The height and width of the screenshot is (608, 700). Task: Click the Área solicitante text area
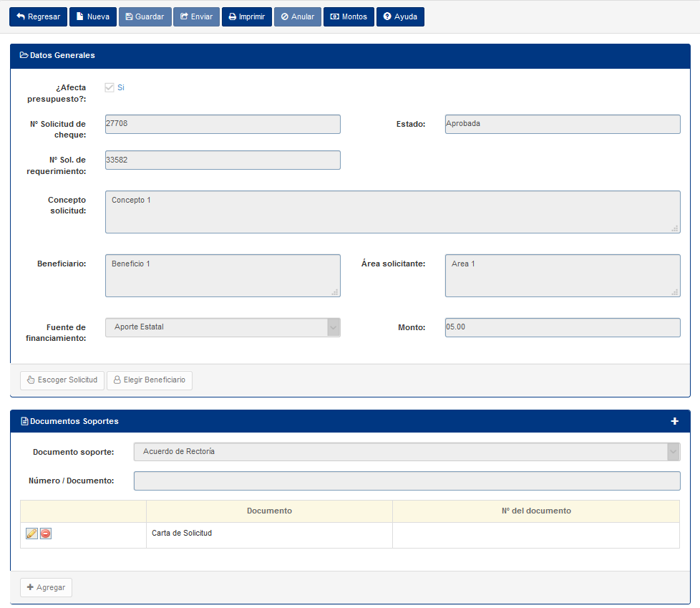[563, 276]
